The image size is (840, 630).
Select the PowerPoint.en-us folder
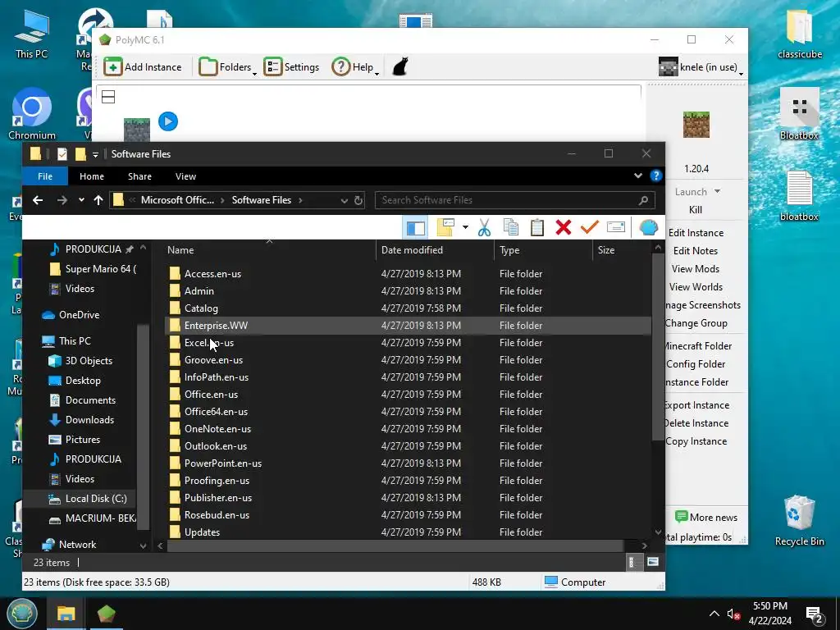click(x=409, y=463)
